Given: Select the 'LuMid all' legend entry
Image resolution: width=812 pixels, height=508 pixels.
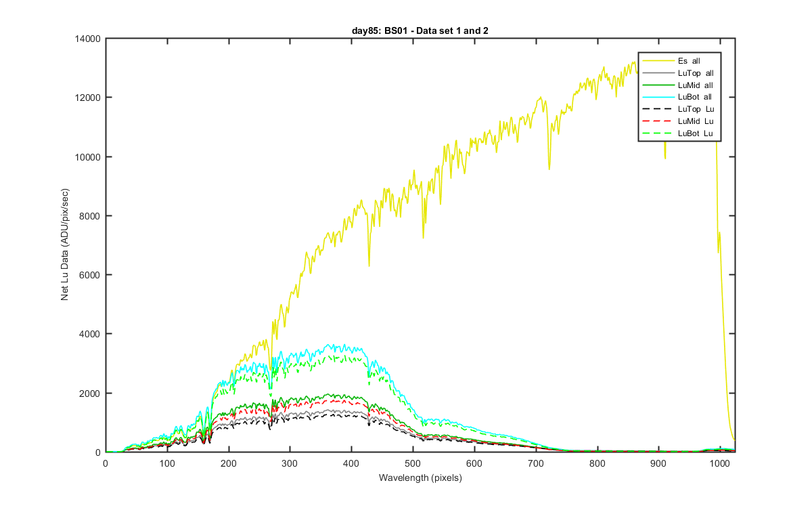Looking at the screenshot, I should tap(679, 85).
